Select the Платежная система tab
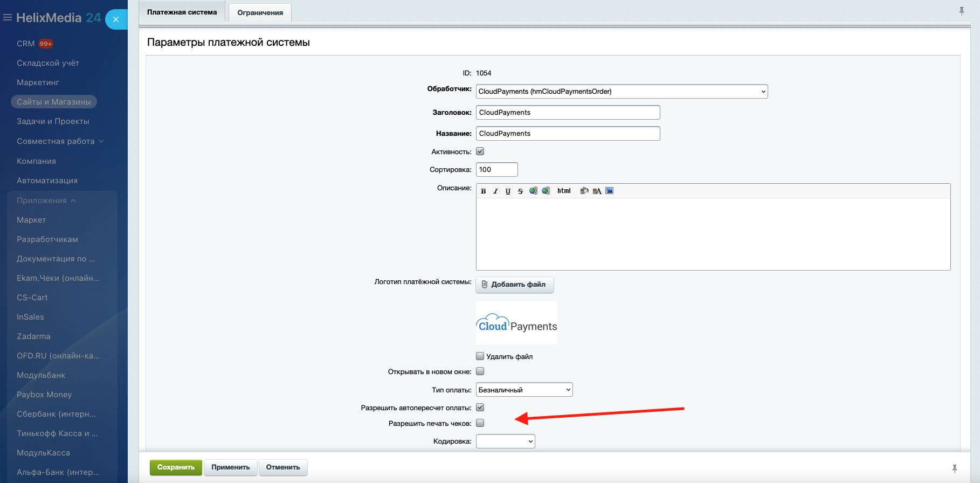The width and height of the screenshot is (980, 483). pyautogui.click(x=182, y=12)
